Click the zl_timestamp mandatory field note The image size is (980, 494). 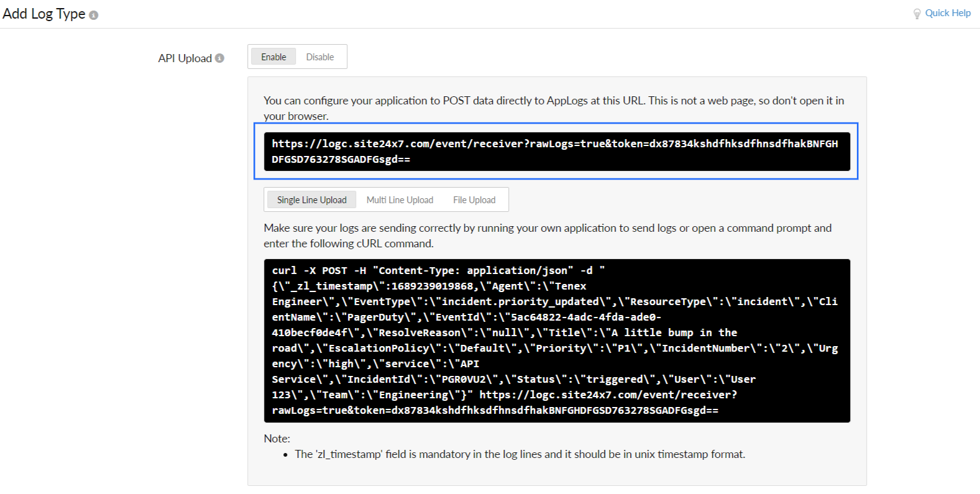pos(520,454)
